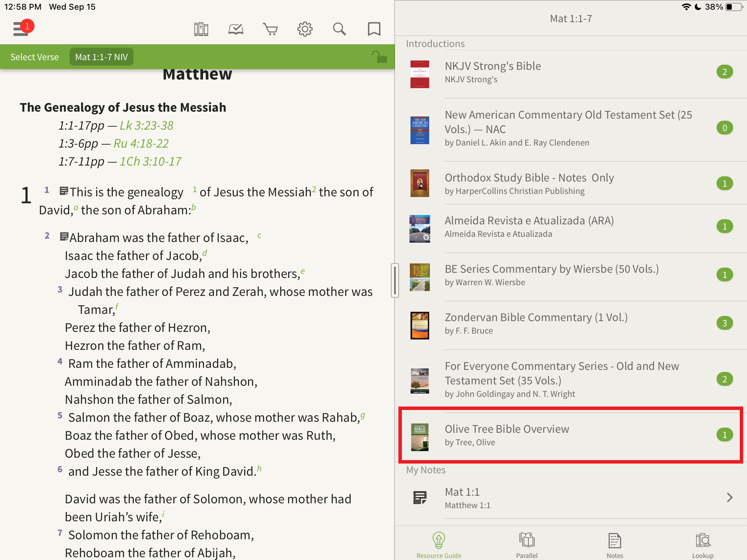Follow the 1Ch 3:10-17 cross reference
This screenshot has width=747, height=560.
(150, 161)
